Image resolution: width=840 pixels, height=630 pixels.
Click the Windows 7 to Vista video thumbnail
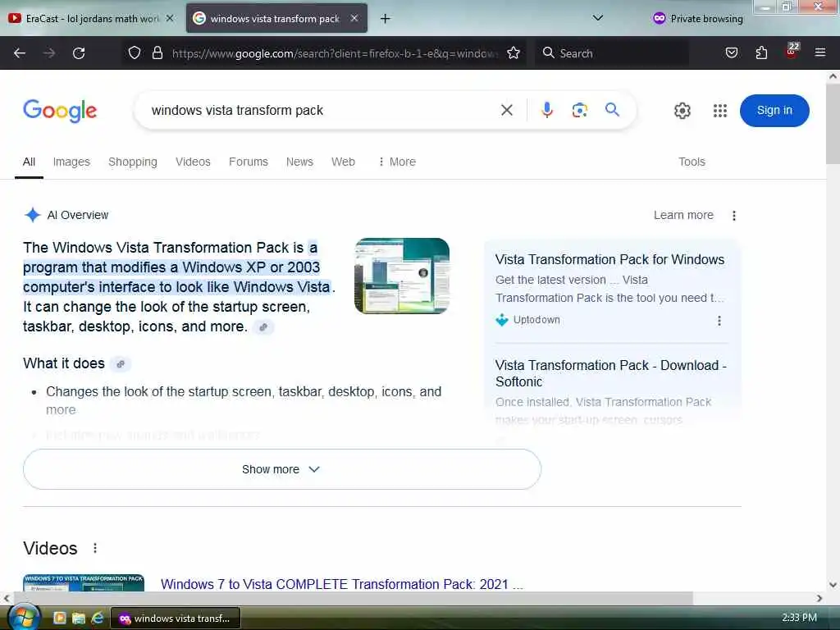pos(84,583)
